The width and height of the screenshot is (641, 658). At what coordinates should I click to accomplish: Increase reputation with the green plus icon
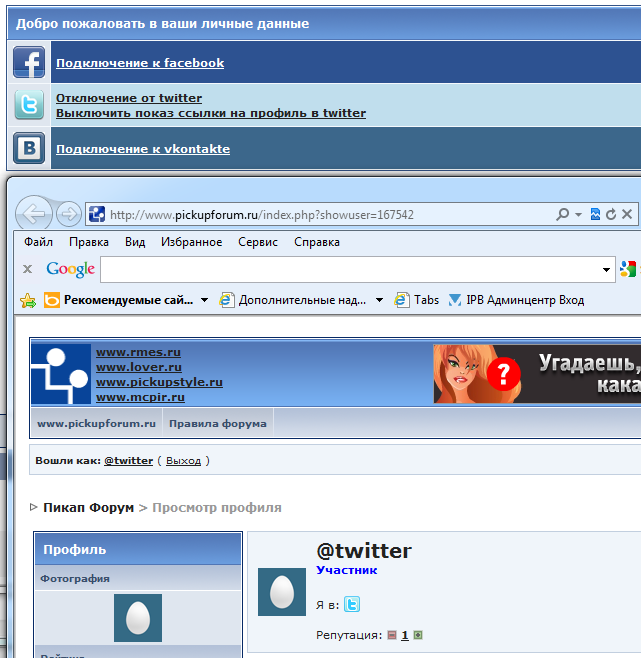(x=418, y=635)
